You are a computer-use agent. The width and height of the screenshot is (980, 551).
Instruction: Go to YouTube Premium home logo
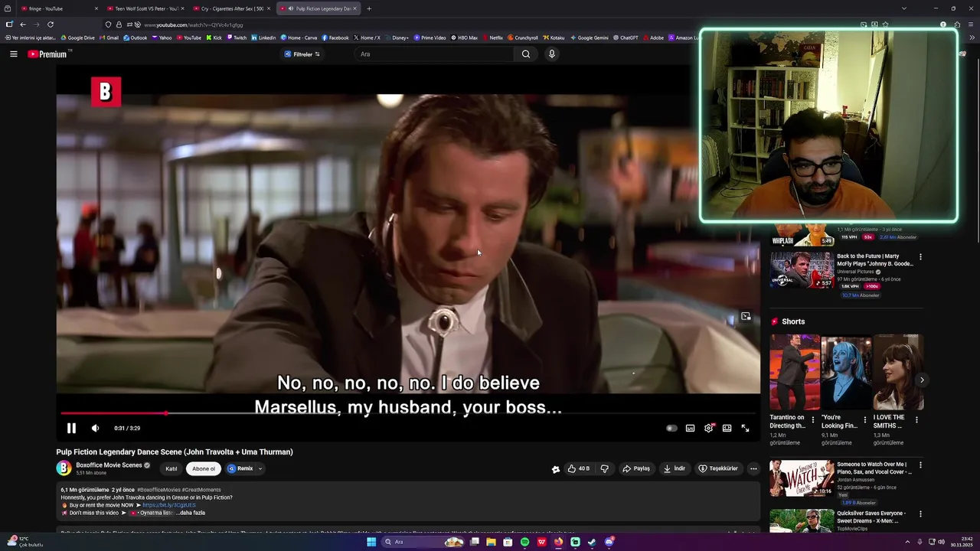pyautogui.click(x=47, y=54)
